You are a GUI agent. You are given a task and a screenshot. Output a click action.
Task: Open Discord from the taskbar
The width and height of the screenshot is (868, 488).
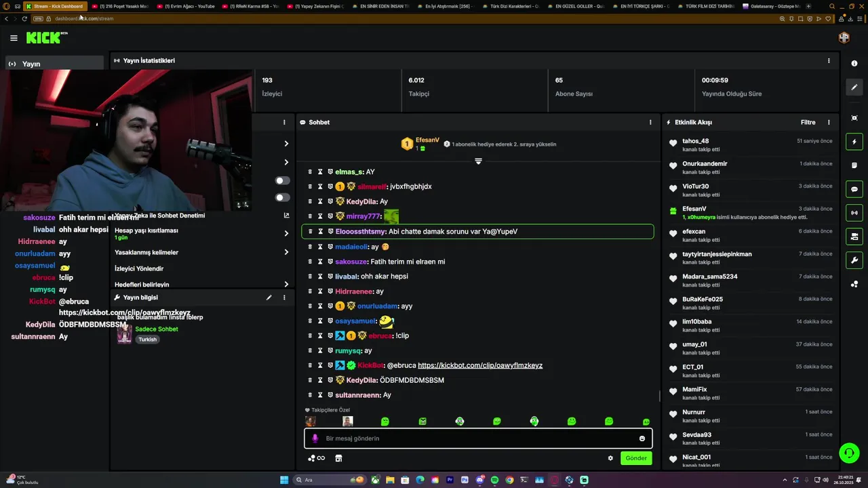(x=479, y=480)
